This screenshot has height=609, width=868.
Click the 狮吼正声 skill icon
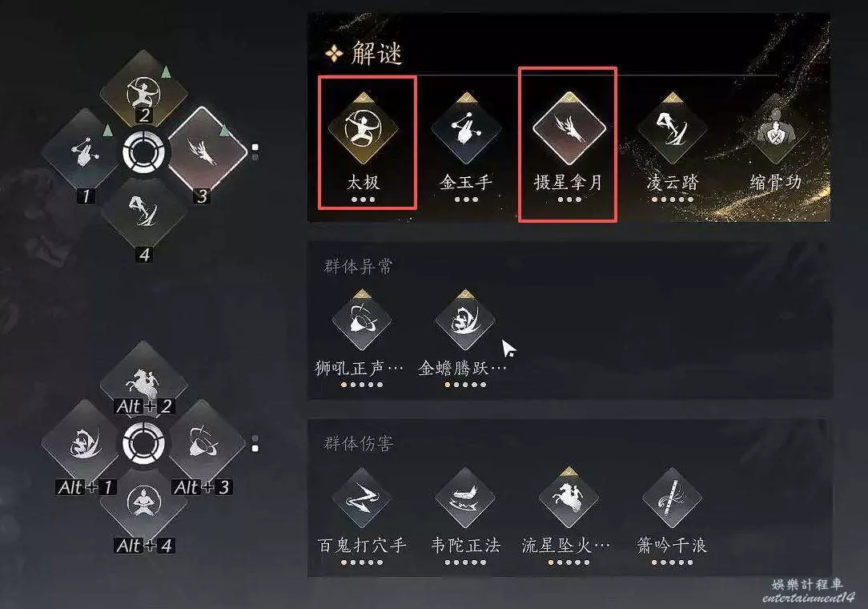coord(361,321)
